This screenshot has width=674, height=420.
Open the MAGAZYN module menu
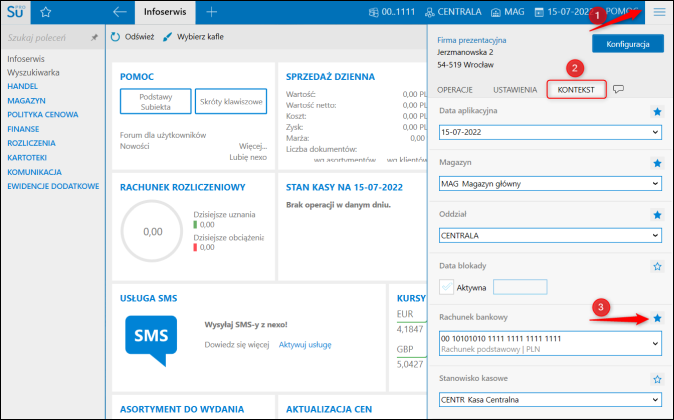pos(26,101)
